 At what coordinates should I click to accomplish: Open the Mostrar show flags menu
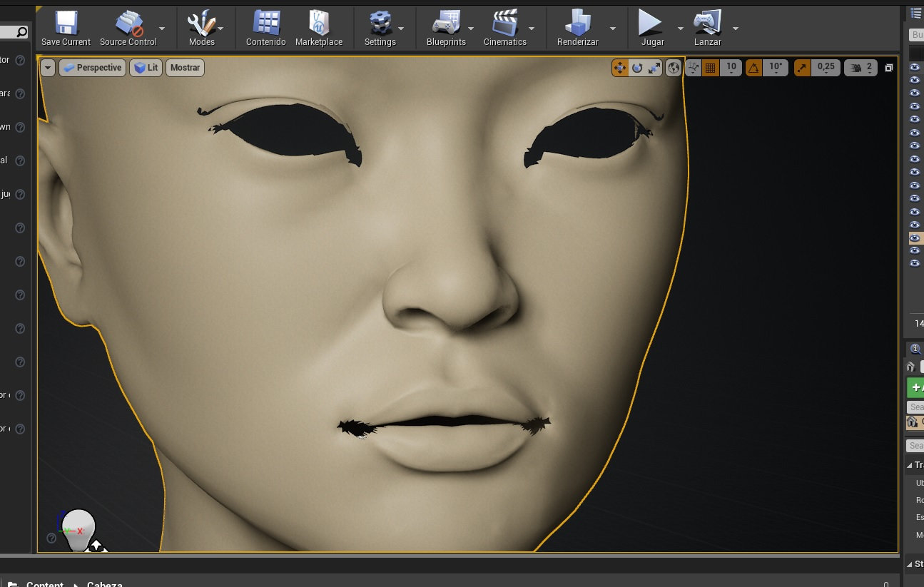pyautogui.click(x=186, y=68)
